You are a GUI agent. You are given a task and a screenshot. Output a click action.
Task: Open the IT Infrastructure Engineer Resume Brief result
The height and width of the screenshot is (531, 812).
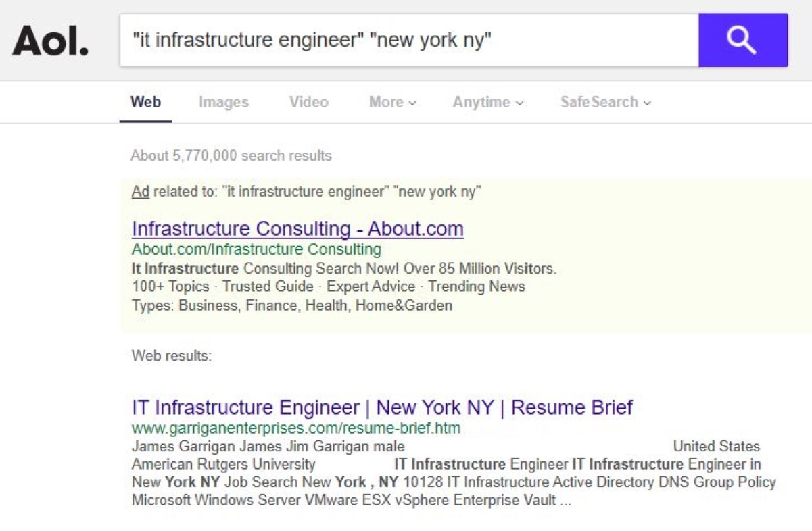(x=382, y=407)
